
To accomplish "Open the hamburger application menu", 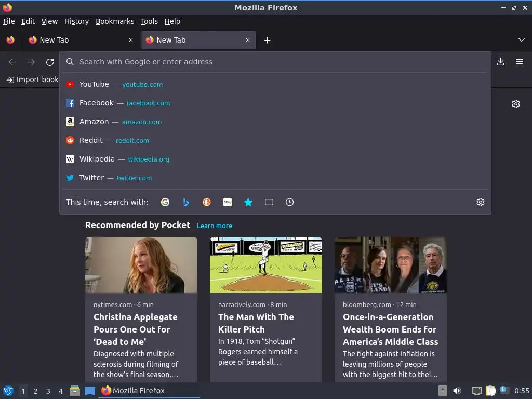I will [x=520, y=62].
